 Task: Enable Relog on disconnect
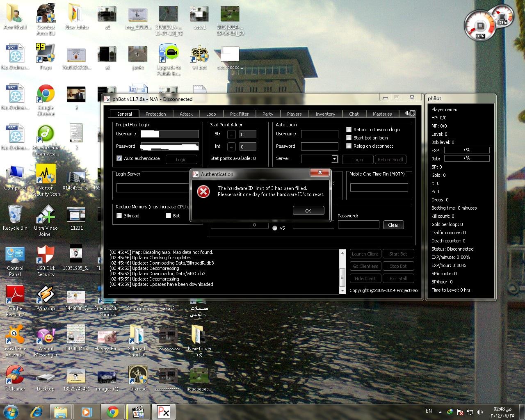pos(349,146)
